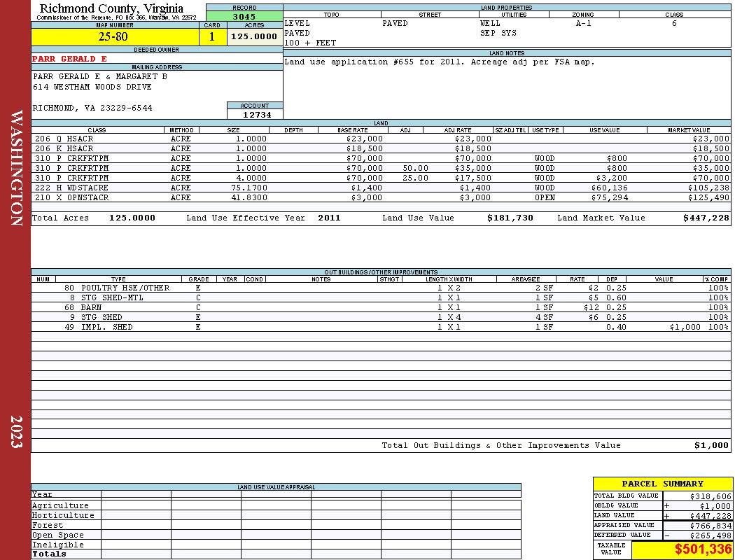Click Land Market Value total $447,228

[x=706, y=218]
